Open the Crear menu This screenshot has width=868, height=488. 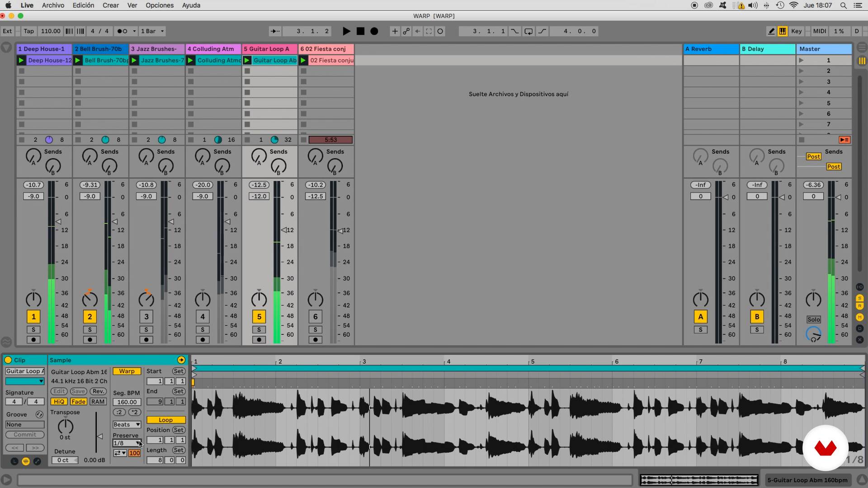[x=111, y=5]
